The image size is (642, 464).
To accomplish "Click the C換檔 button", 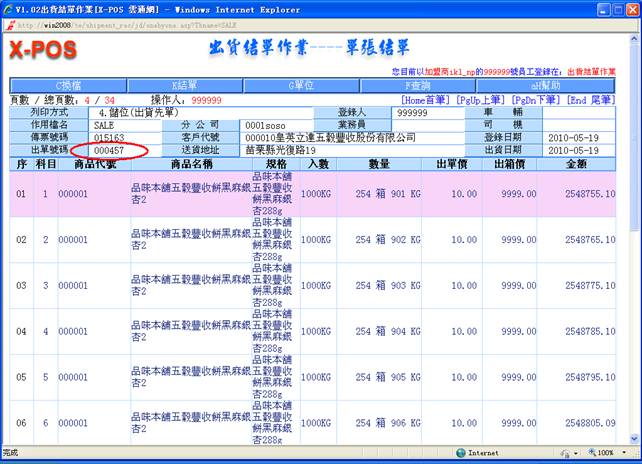I will coord(69,86).
